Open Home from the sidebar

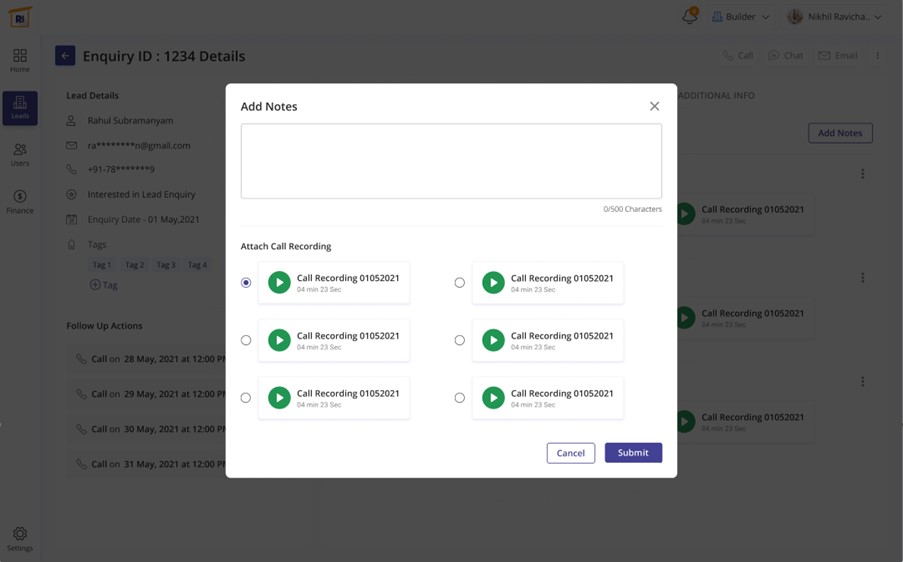pyautogui.click(x=20, y=60)
